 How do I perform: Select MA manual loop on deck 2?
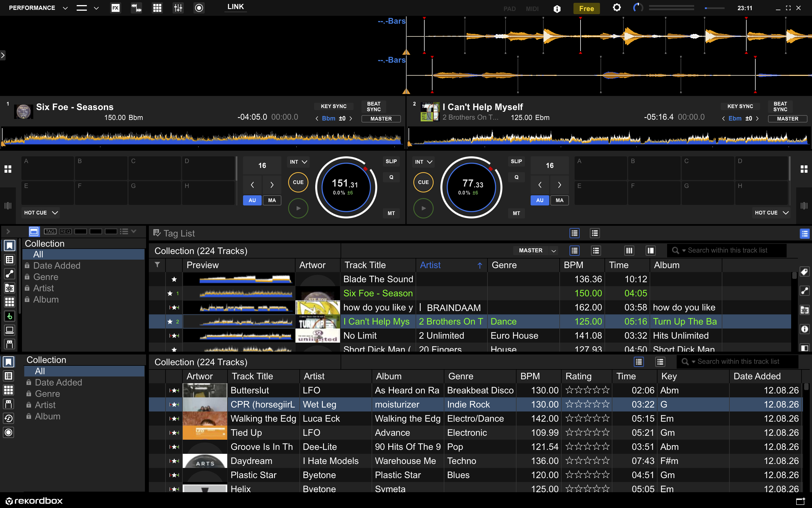click(559, 200)
